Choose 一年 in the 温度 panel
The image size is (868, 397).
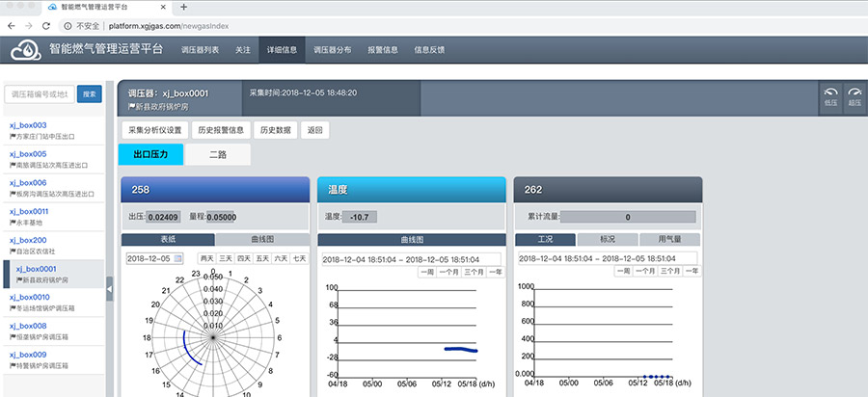[496, 272]
